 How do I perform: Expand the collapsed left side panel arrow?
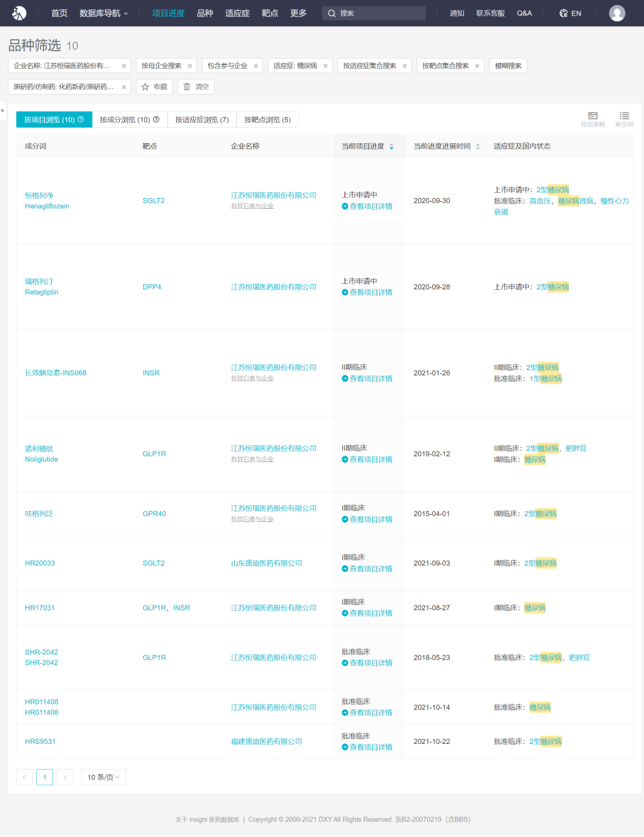[x=3, y=110]
